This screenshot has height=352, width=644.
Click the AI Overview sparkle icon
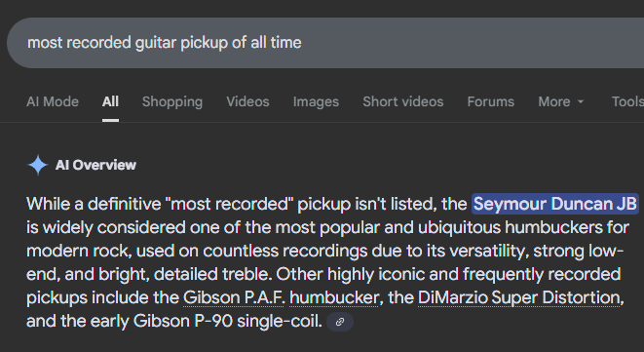38,165
